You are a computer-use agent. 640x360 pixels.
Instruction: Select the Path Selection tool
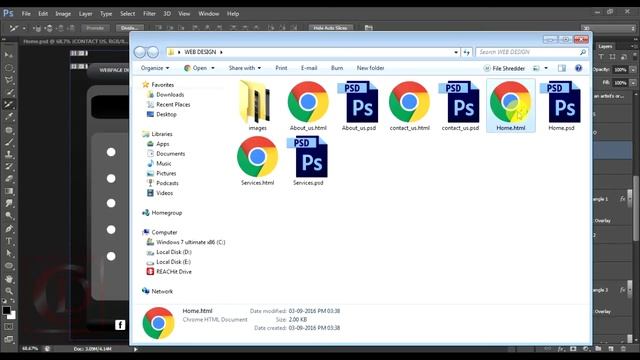[x=9, y=253]
